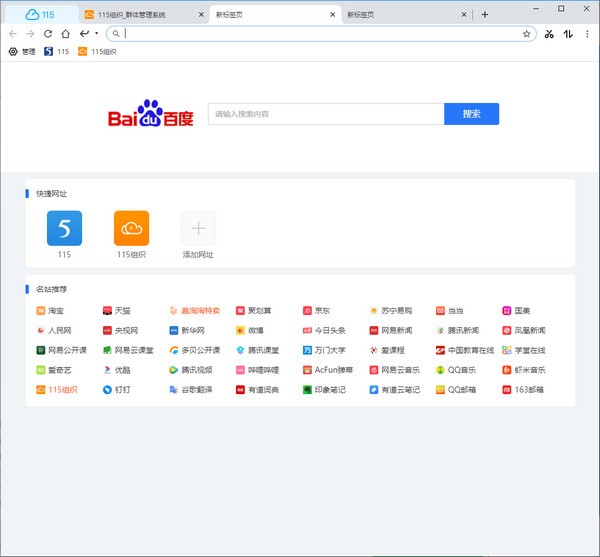Viewport: 600px width, 557px height.
Task: Open the 优酷 site link
Action: pyautogui.click(x=117, y=370)
